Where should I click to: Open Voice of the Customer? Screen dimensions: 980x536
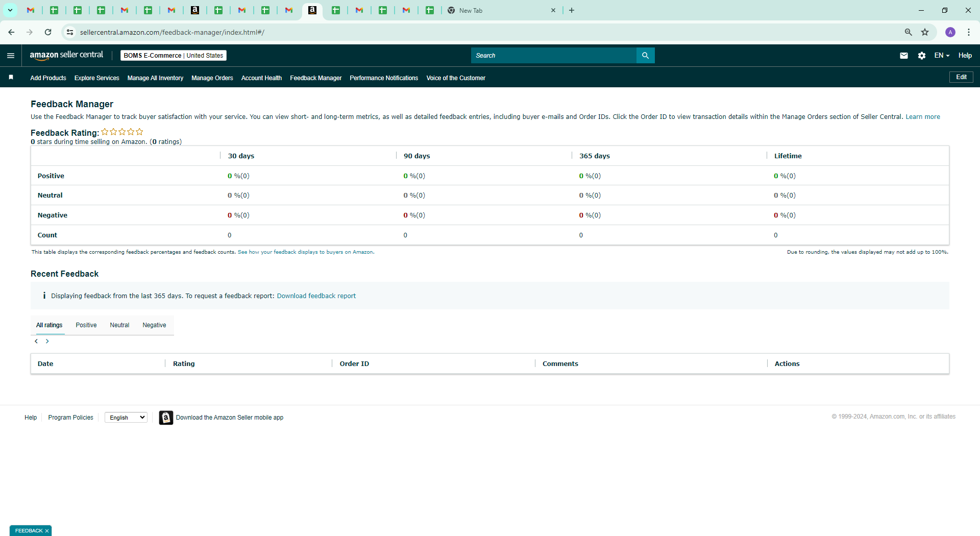456,78
